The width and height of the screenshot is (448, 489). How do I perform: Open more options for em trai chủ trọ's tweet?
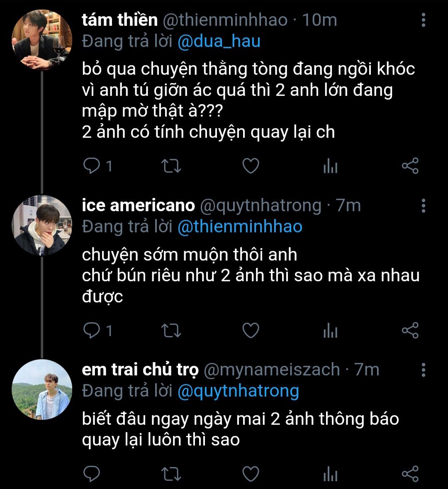click(423, 370)
